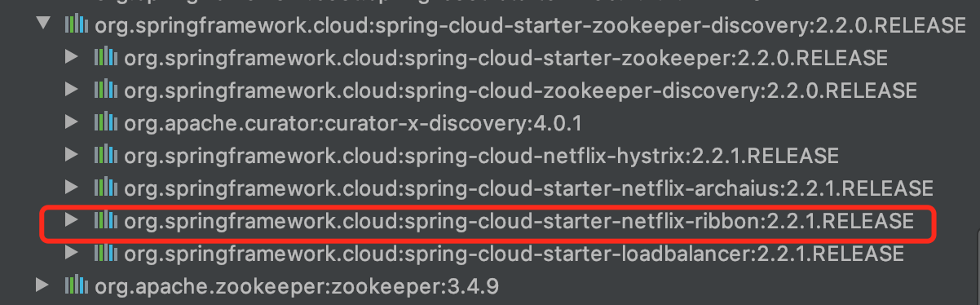
Task: Expand the spring-cloud-starter-loadbalancer arrow
Action: (72, 254)
